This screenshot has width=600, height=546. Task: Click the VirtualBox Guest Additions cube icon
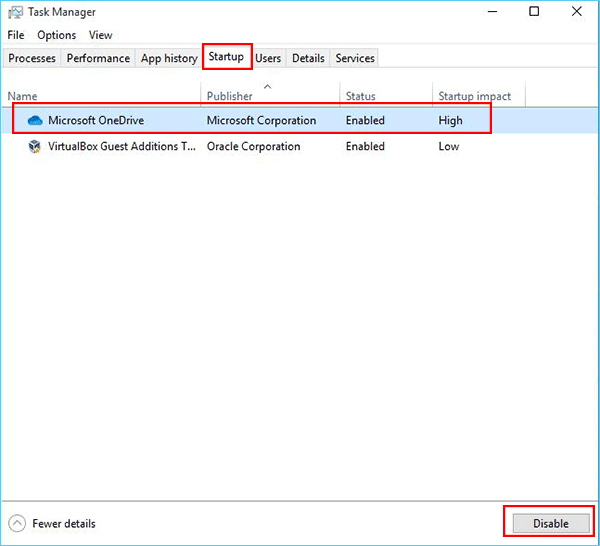click(x=35, y=147)
